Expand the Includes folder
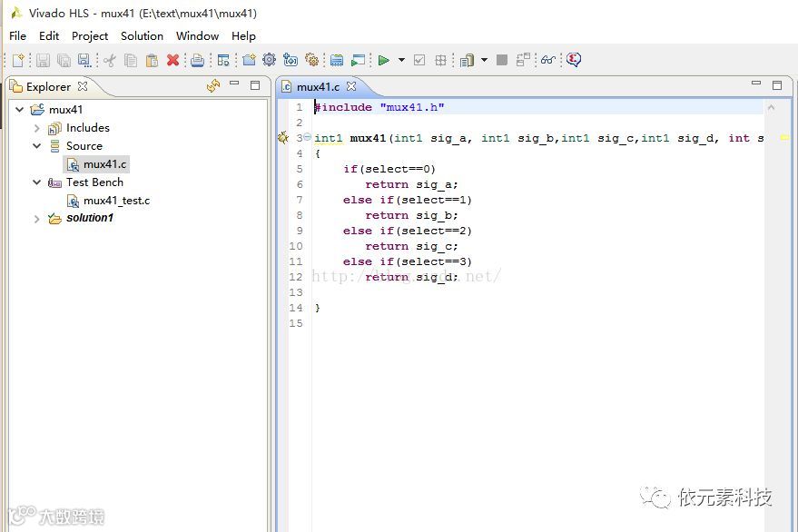The height and width of the screenshot is (532, 798). point(36,128)
